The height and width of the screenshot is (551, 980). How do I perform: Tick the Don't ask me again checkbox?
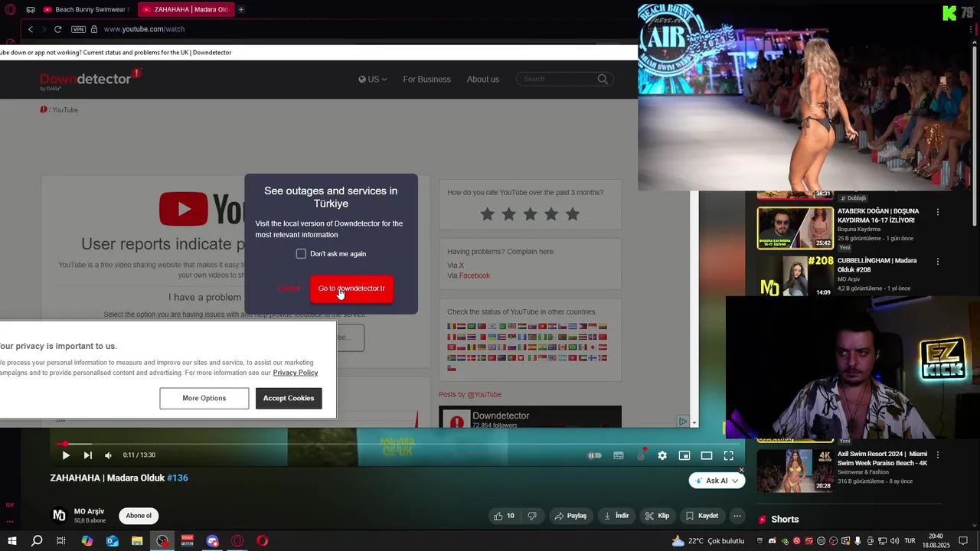click(x=301, y=253)
